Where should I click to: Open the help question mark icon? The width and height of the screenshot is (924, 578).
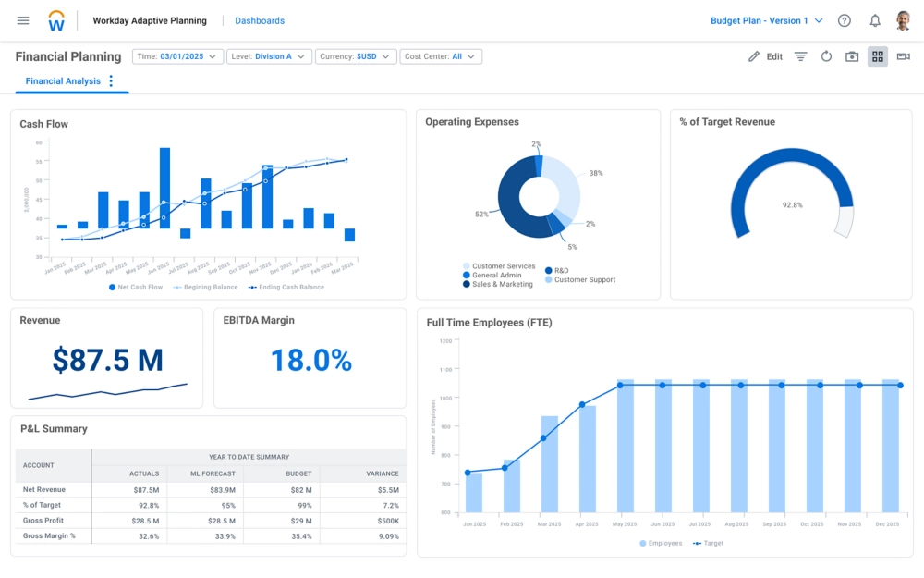[844, 20]
